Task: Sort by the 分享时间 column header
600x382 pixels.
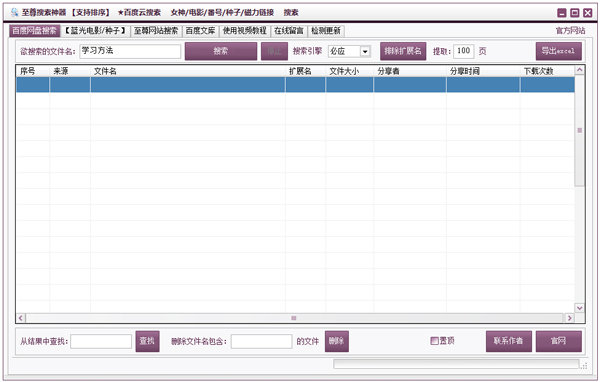Action: 483,71
